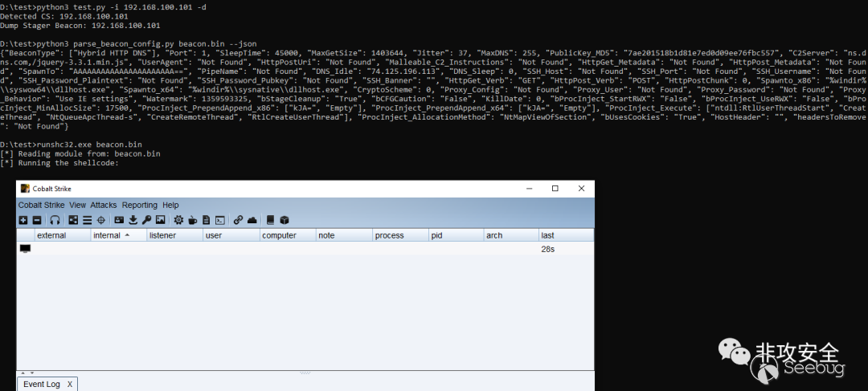Open the Help menu
The image size is (868, 391).
(170, 206)
